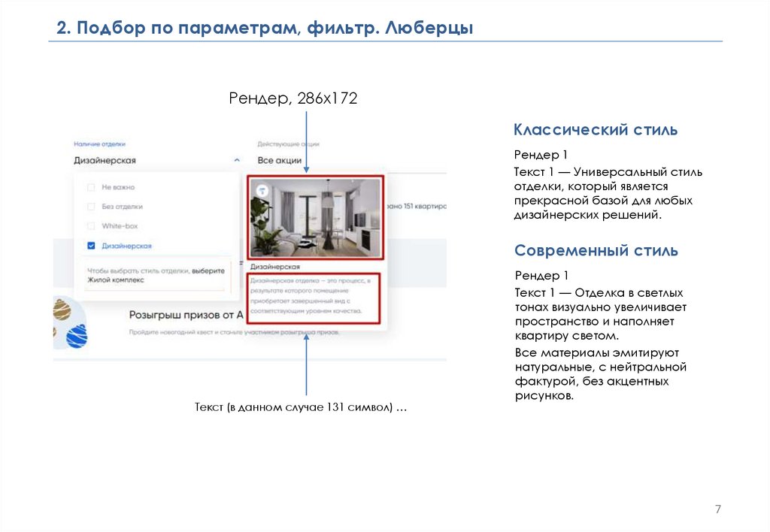Click the 'Текст (в данном случае 131 символ)' caption

301,407
